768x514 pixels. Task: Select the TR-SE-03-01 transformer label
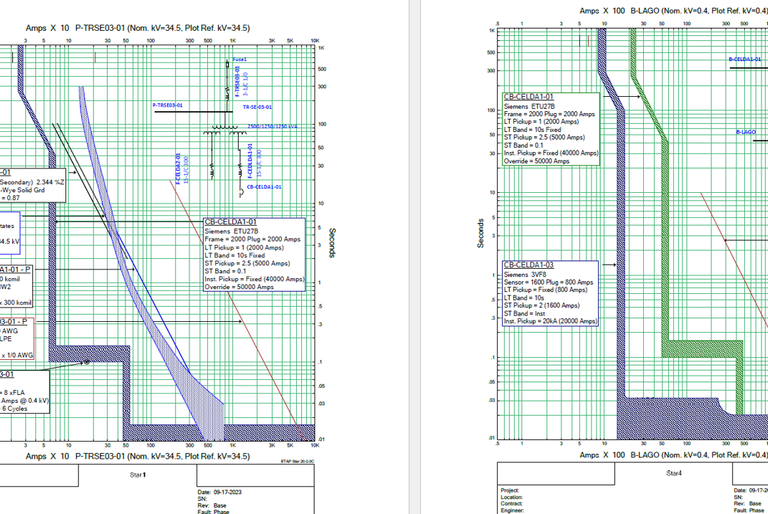tap(258, 107)
